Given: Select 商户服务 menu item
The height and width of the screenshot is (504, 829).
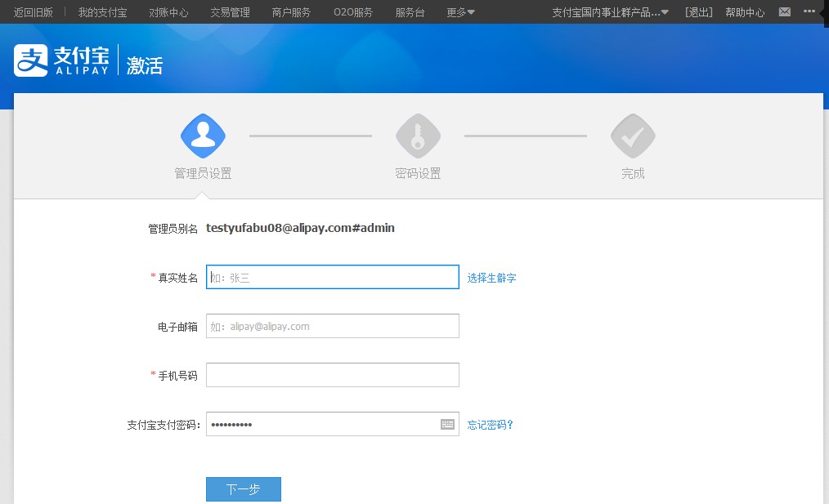Looking at the screenshot, I should coord(291,12).
